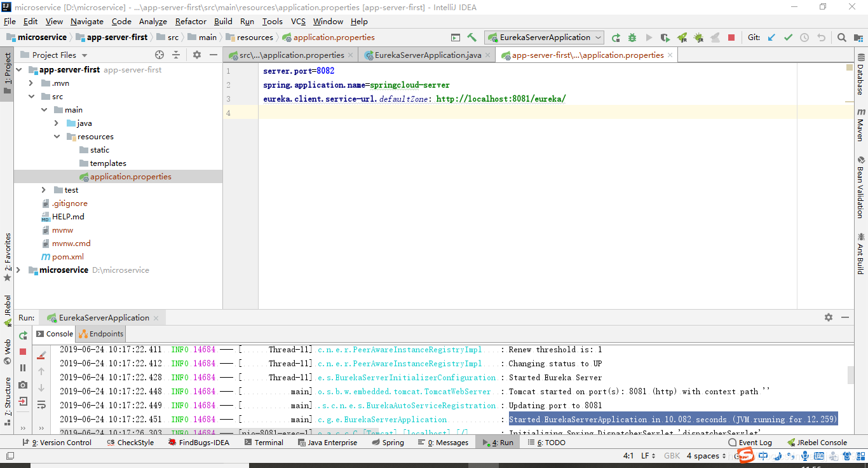Build the project with the hammer icon
Screen dimensions: 868x468
tap(471, 38)
